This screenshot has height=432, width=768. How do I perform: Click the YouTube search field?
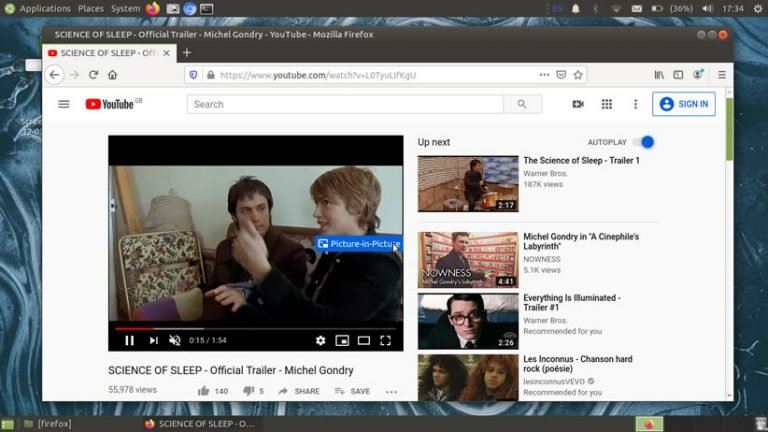[346, 104]
